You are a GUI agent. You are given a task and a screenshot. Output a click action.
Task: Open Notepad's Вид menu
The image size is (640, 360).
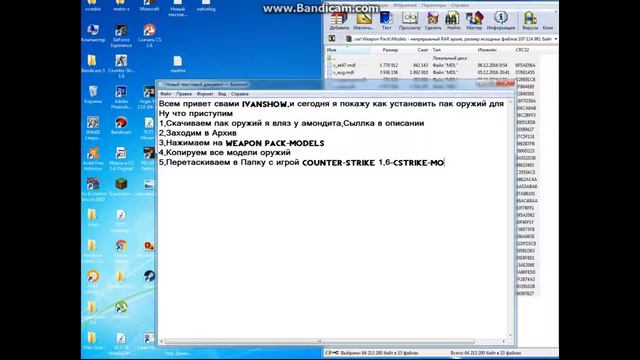pos(222,94)
